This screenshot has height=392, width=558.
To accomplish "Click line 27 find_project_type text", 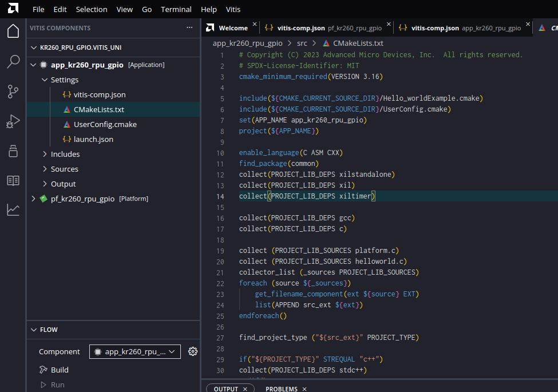I will click(x=329, y=337).
